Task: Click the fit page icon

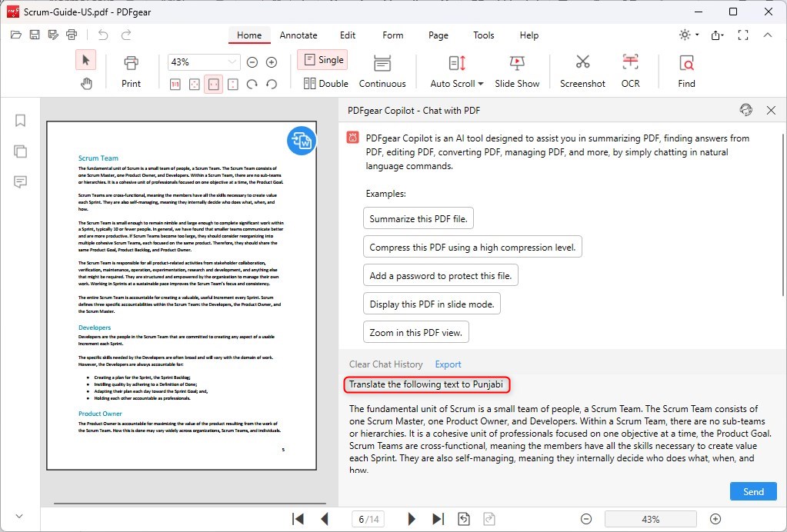Action: point(194,85)
